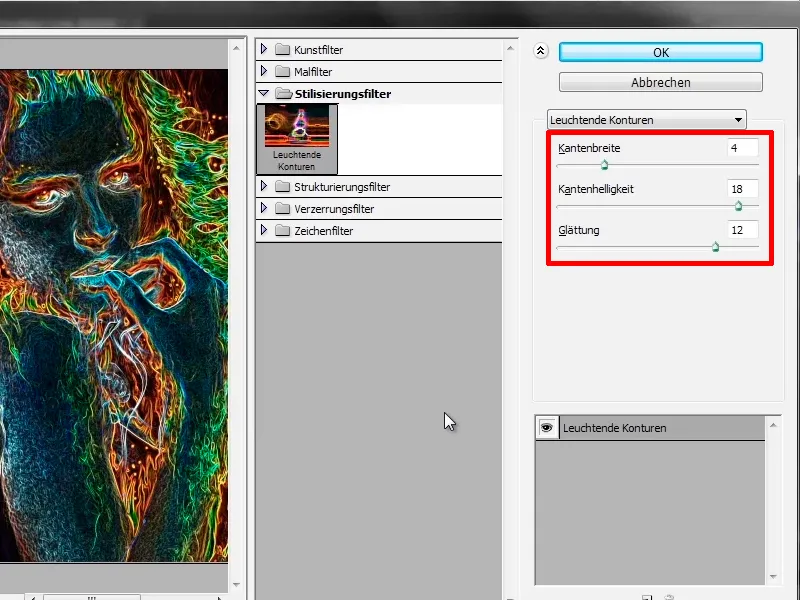The height and width of the screenshot is (600, 800).
Task: Focus the Kantenhelligkeit value field
Action: click(x=743, y=189)
